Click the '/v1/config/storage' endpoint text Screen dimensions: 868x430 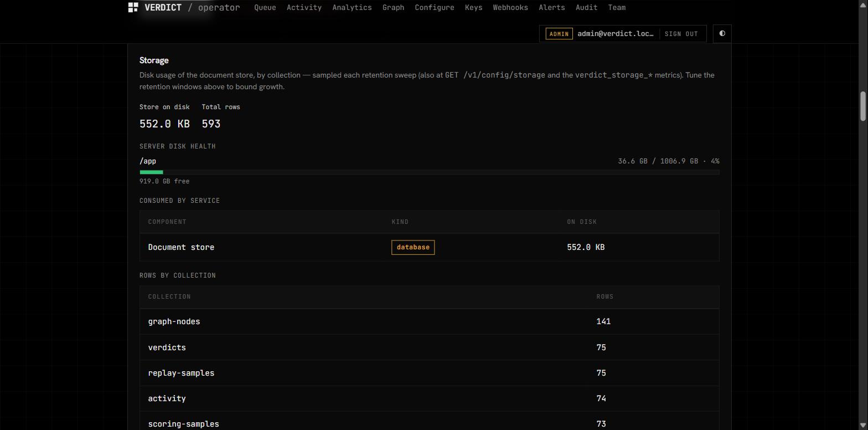(x=504, y=75)
